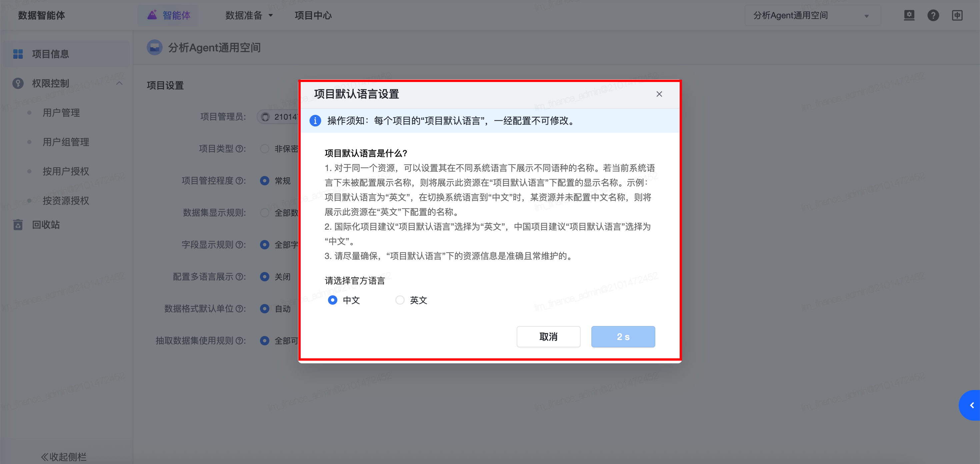Click the 中 language switch icon

click(957, 15)
